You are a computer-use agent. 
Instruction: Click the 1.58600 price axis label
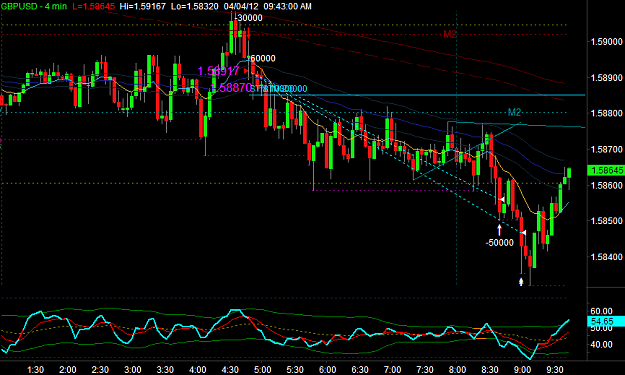[607, 185]
